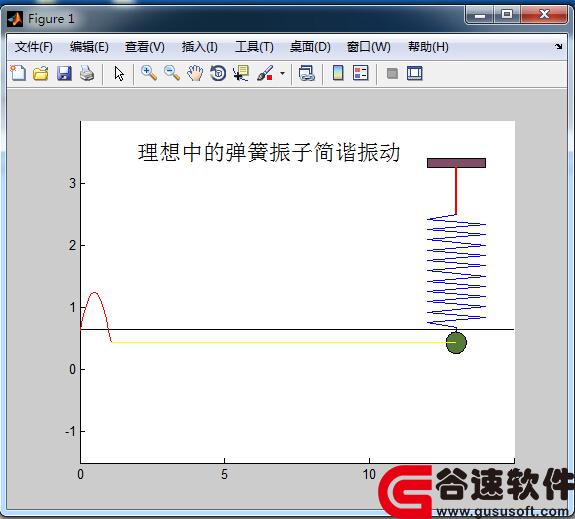Print the figure with the printer icon
Viewport: 575px width, 519px height.
[87, 73]
